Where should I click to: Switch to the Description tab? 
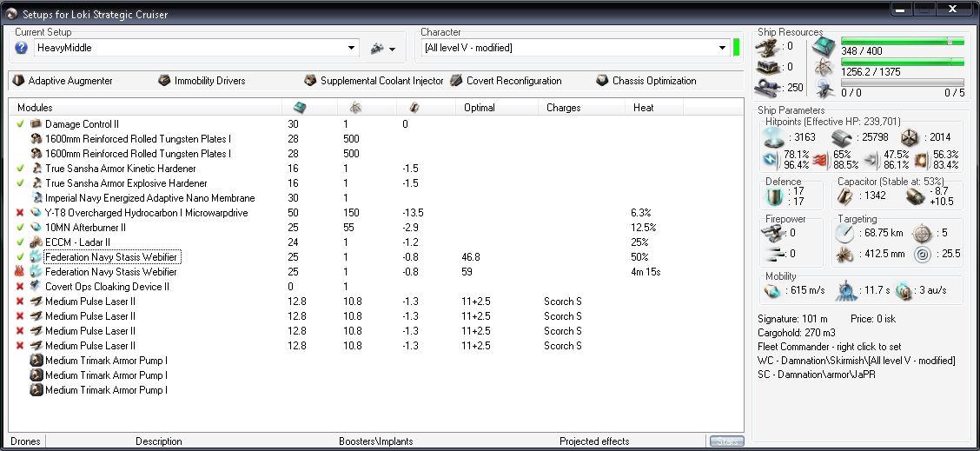(159, 441)
